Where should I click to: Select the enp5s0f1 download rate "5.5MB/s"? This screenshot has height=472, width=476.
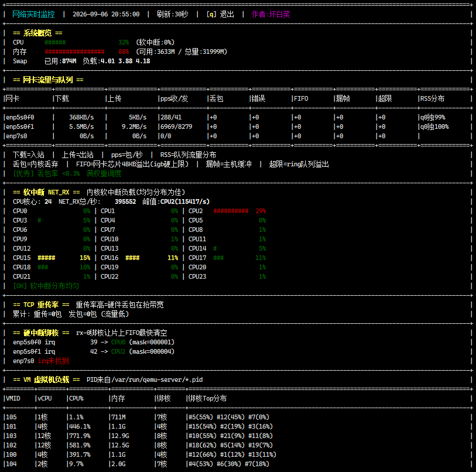81,127
